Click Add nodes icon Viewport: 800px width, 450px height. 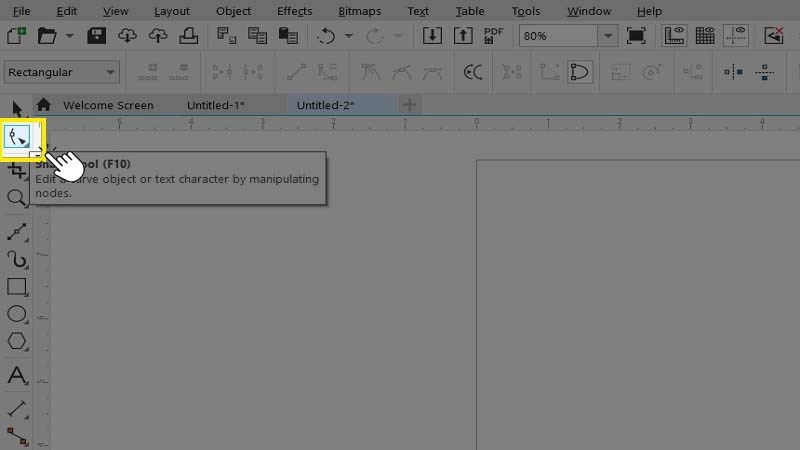click(x=148, y=72)
